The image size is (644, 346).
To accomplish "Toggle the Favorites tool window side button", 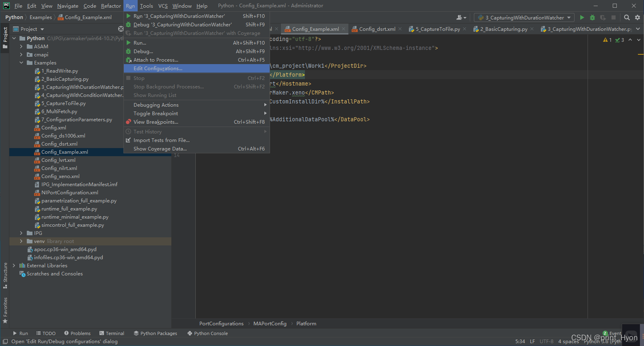I will tap(5, 310).
